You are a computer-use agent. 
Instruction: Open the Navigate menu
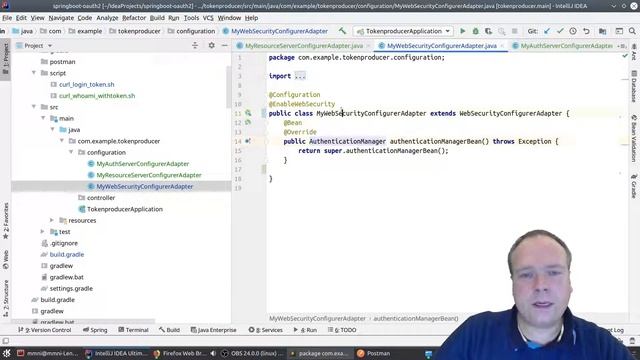(x=61, y=18)
